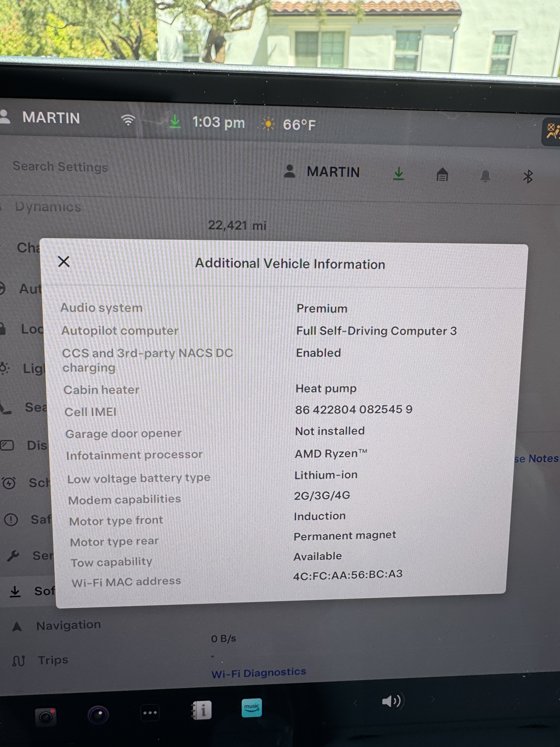Open the HomeLink garage icon
560x747 pixels.
click(x=442, y=175)
